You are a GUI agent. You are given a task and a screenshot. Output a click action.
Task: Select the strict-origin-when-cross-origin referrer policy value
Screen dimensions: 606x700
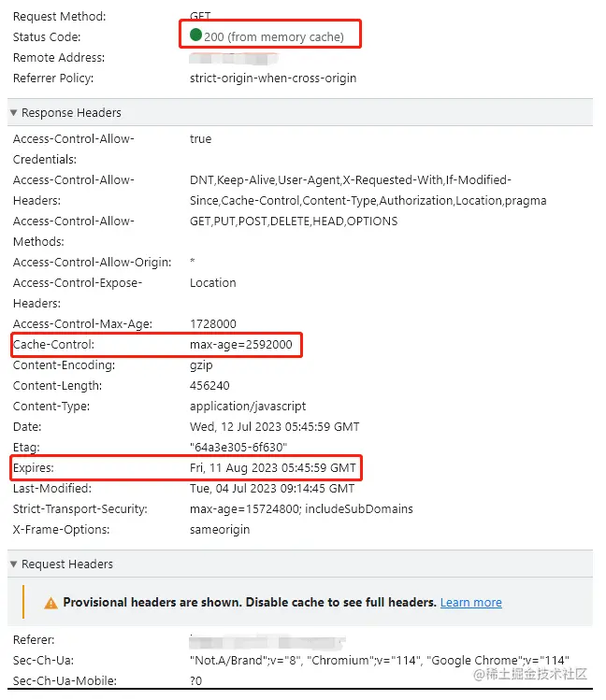coord(273,79)
